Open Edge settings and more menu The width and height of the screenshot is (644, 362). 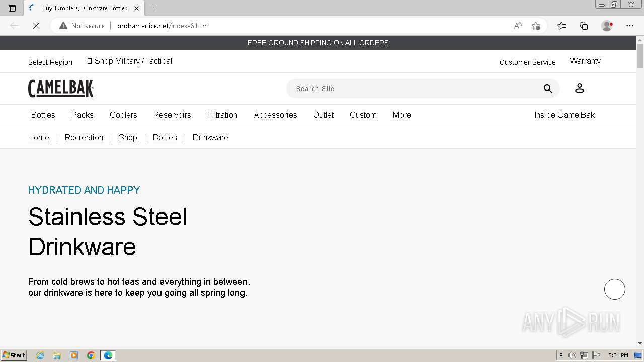pyautogui.click(x=630, y=26)
